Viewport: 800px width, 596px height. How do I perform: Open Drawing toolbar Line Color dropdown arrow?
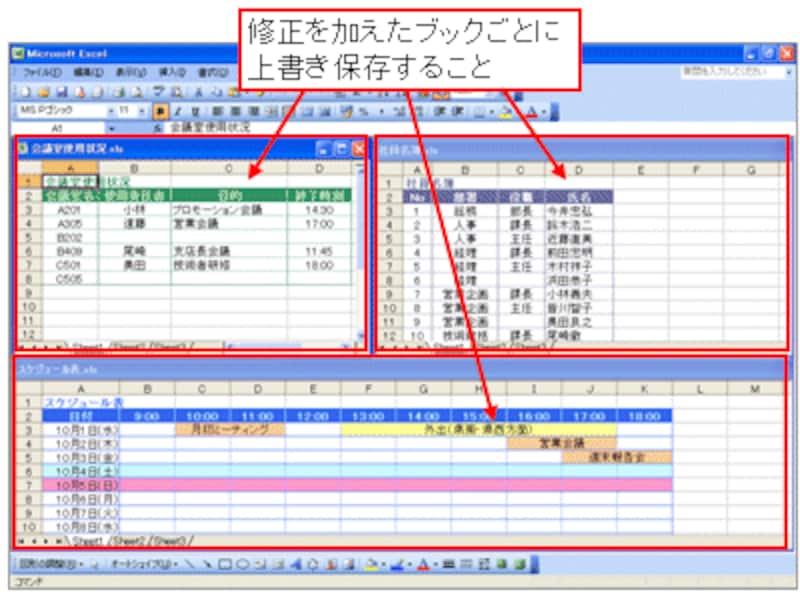click(x=410, y=564)
